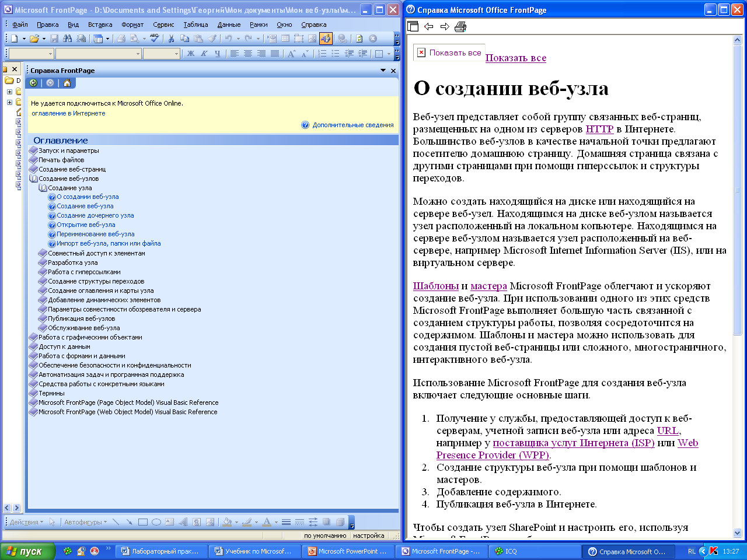
Task: Click the Показать все link
Action: [516, 58]
